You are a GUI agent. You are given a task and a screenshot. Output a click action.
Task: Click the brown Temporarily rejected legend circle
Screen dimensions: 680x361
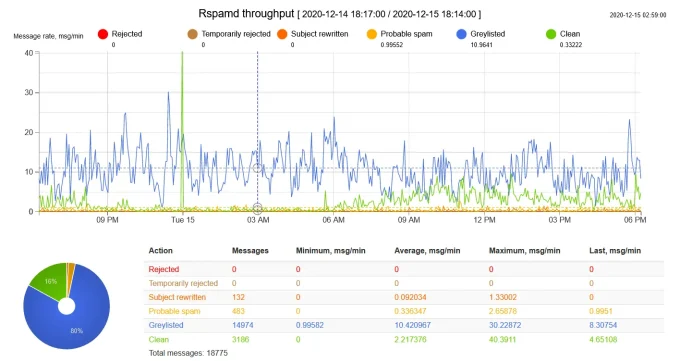193,34
